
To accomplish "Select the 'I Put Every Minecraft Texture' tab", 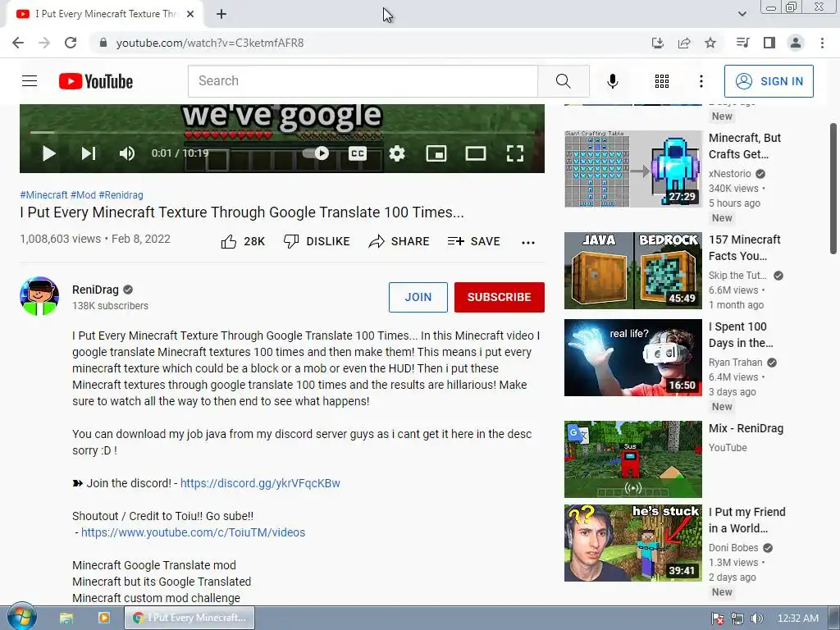I will (105, 15).
